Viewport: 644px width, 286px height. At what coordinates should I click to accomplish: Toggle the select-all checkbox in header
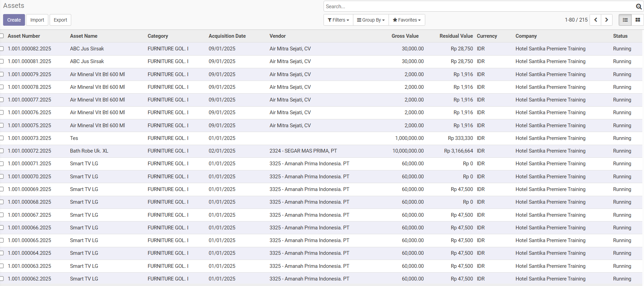(x=2, y=36)
